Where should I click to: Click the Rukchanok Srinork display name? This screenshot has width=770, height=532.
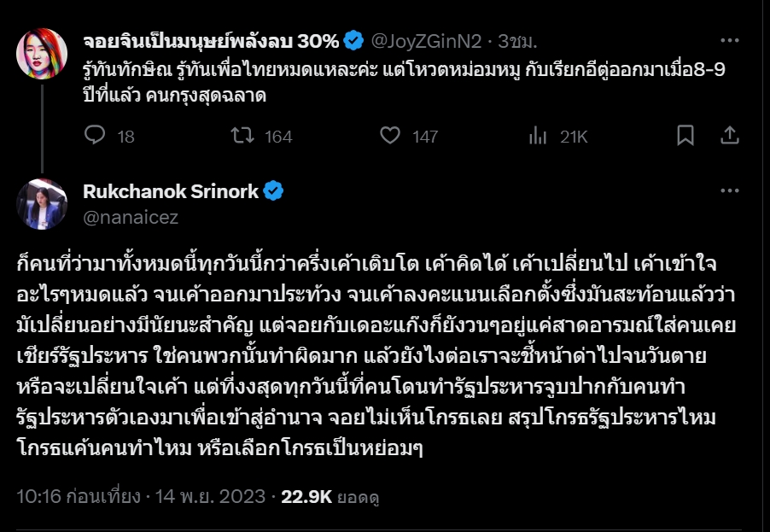[171, 191]
